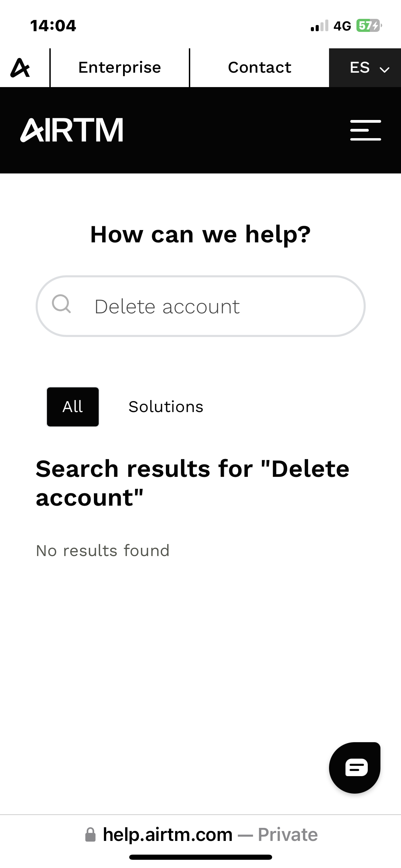
Task: Tap the cellular signal bars
Action: (319, 26)
